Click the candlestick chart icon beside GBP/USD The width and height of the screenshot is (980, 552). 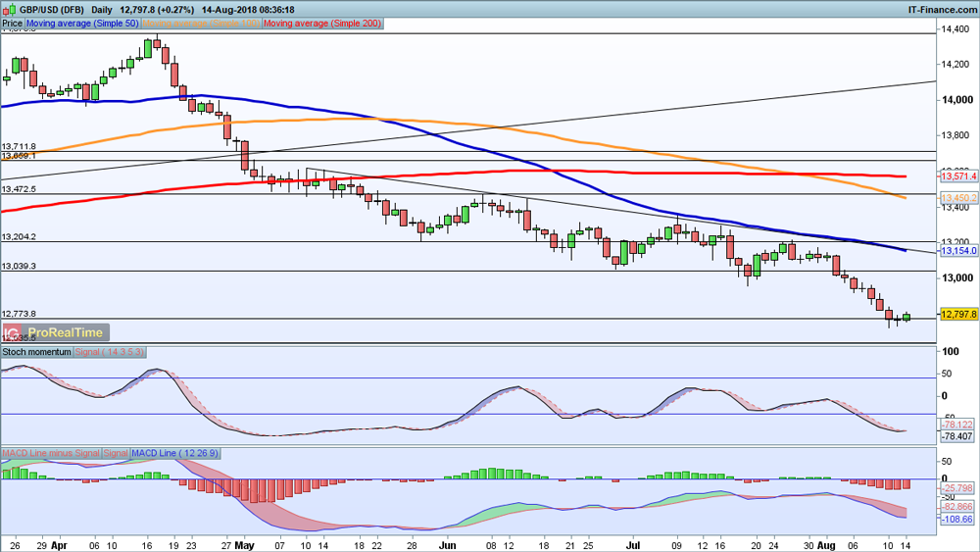point(10,10)
